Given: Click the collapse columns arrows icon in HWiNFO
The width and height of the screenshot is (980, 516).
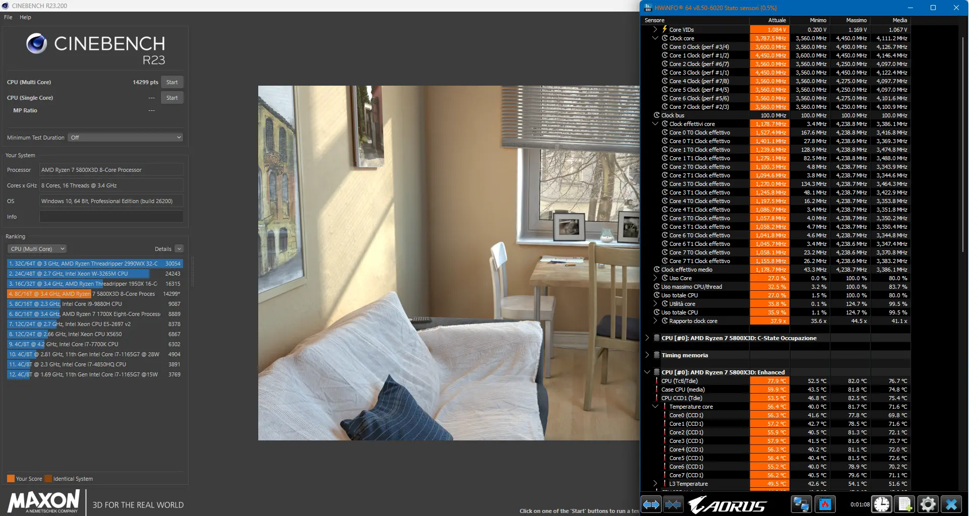Looking at the screenshot, I should pos(673,504).
